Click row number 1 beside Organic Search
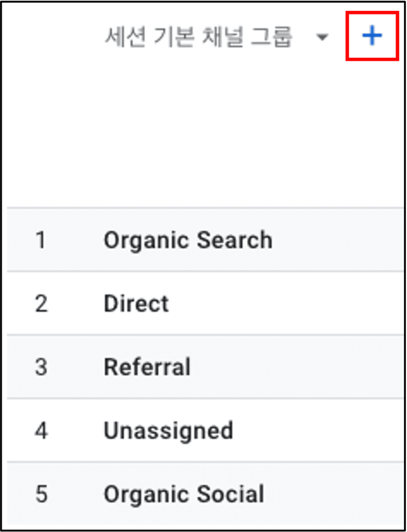This screenshot has width=407, height=532. [x=41, y=240]
